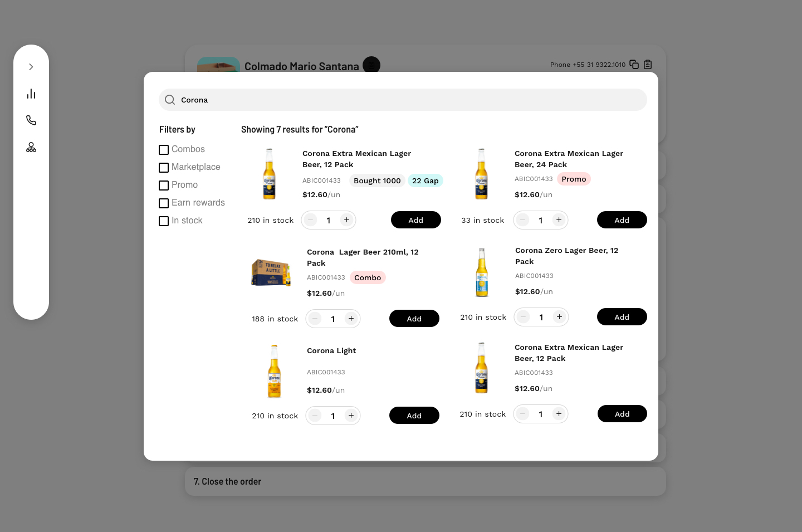The image size is (802, 532).
Task: Add Corona Lager Beer 210ml combo
Action: pyautogui.click(x=414, y=319)
